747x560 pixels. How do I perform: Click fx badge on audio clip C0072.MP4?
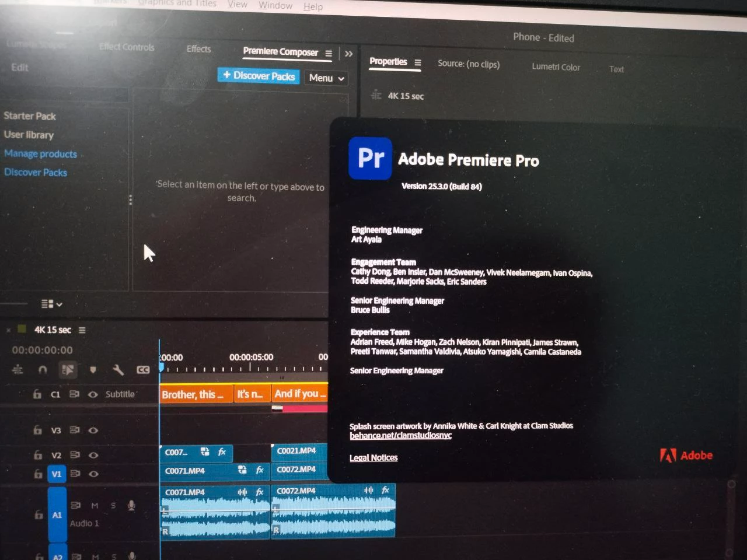click(385, 491)
